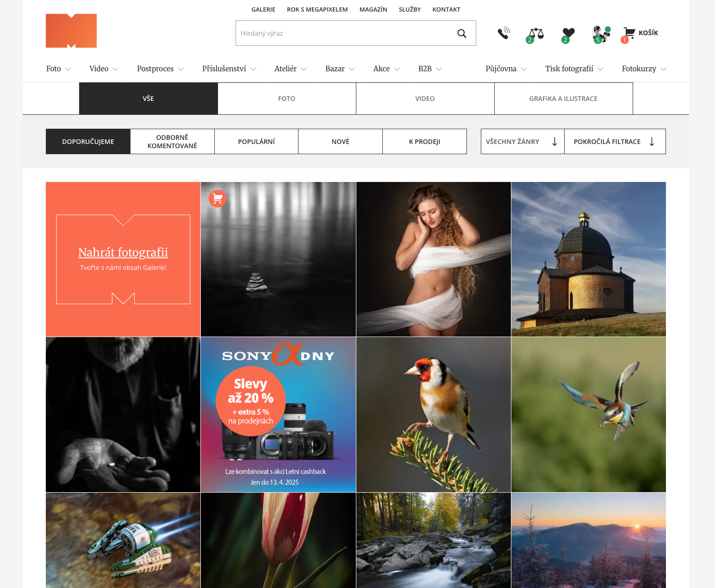Expand the Foto menu

59,69
